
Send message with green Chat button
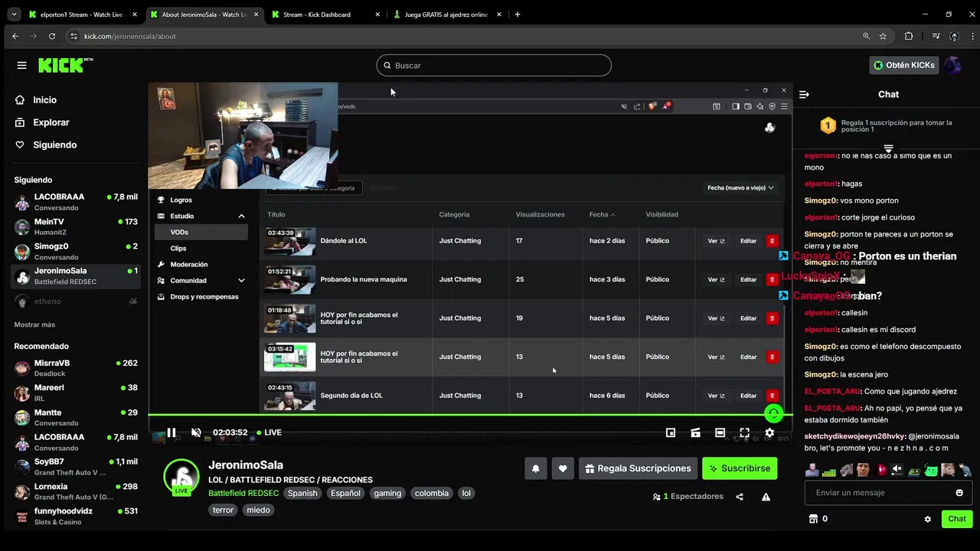tap(957, 519)
